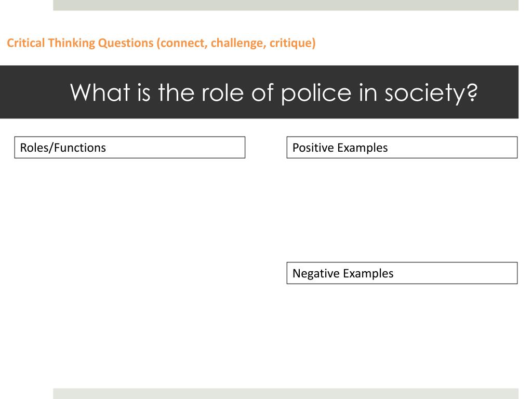Click dark banner area left of title
Screen dimensions: 532x399
point(34,92)
